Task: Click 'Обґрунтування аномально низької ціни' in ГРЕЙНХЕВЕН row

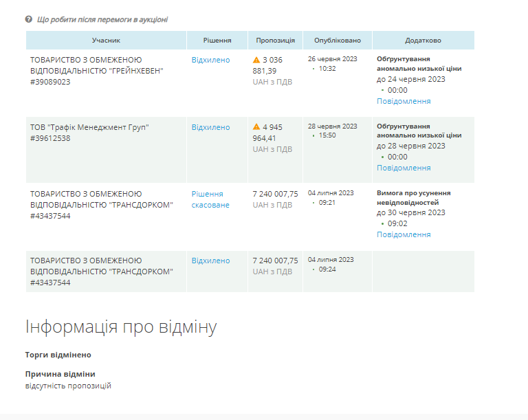Action: pos(419,64)
